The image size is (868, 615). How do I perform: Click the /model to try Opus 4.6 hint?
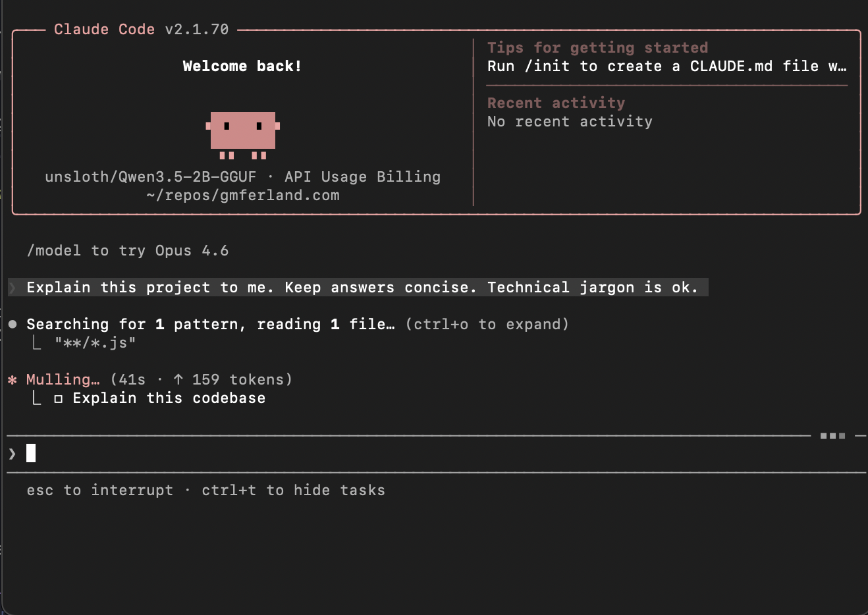point(128,251)
